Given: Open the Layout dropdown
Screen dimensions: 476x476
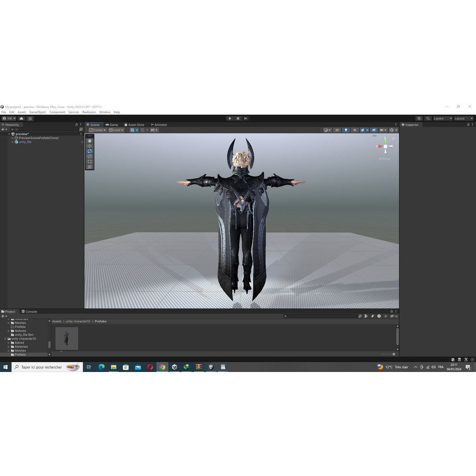Looking at the screenshot, I should click(x=464, y=119).
